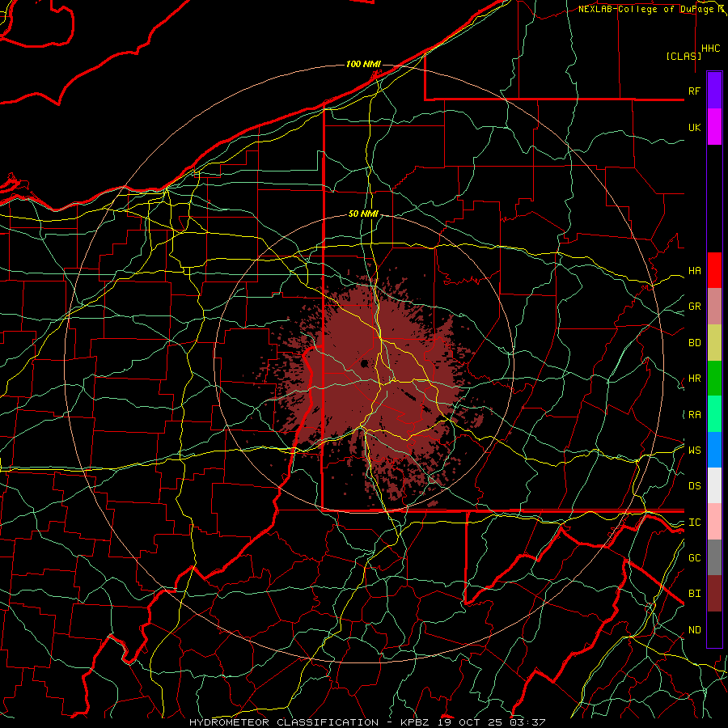Click the WS legend label
Image resolution: width=728 pixels, height=728 pixels.
click(x=694, y=451)
